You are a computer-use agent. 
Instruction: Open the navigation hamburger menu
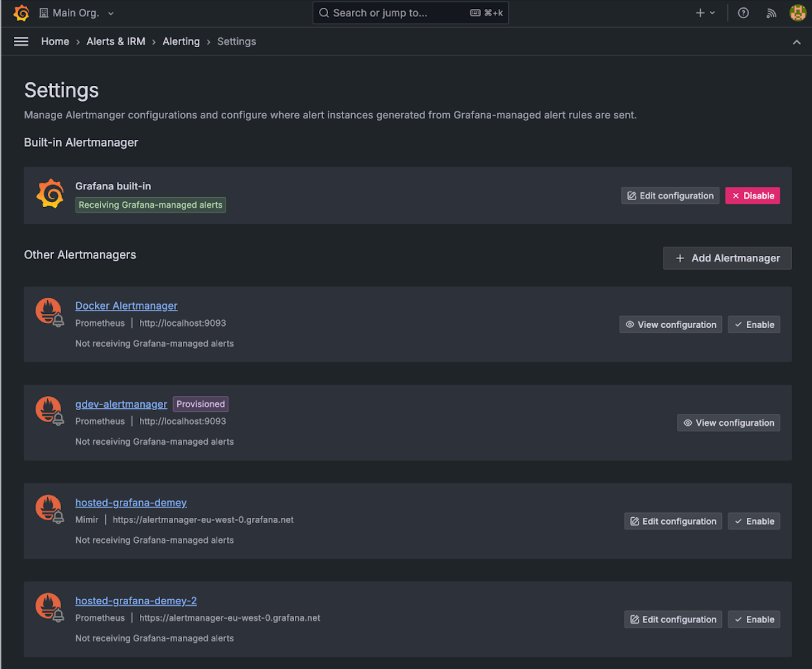[21, 41]
